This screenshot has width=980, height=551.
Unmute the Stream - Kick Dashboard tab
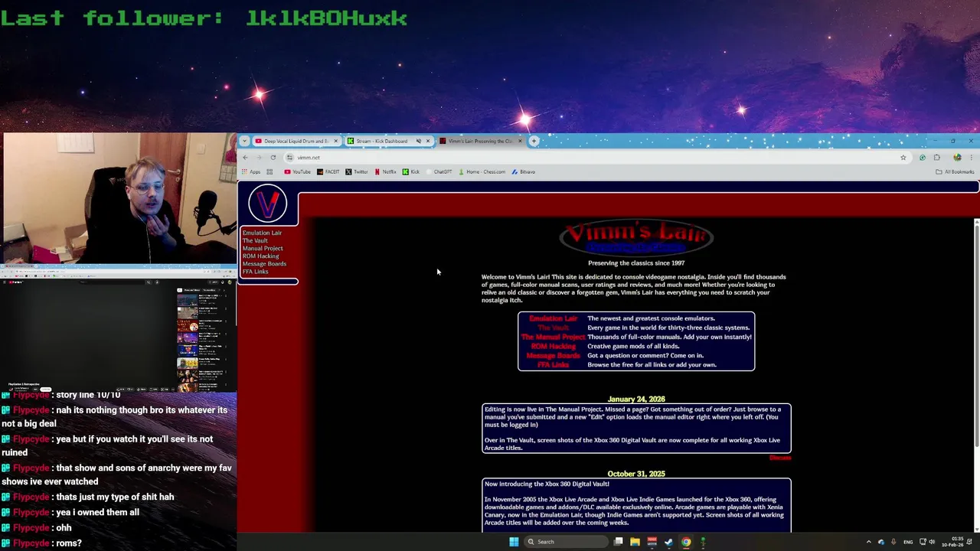tap(418, 141)
